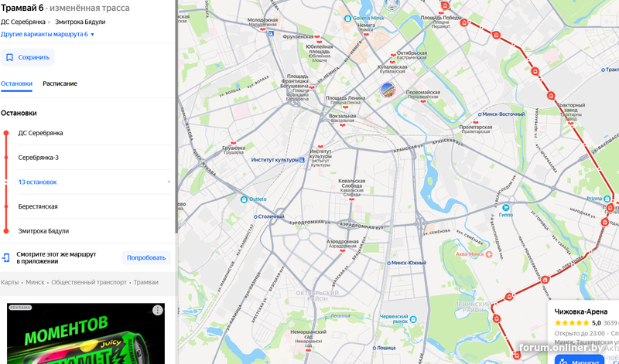Select the ДС Серебрянка stop
Screen dimensions: 619x364
40,133
